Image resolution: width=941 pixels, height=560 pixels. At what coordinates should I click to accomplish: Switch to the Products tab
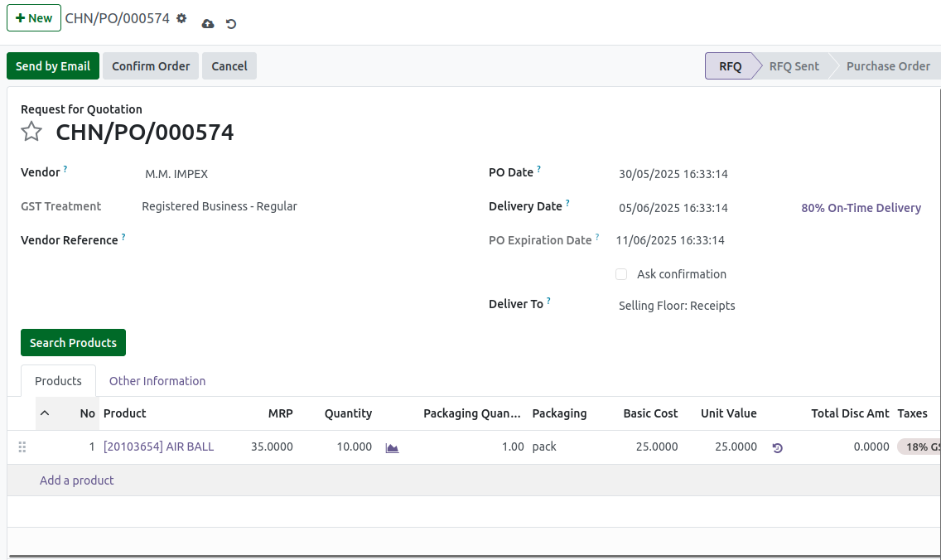coord(58,380)
